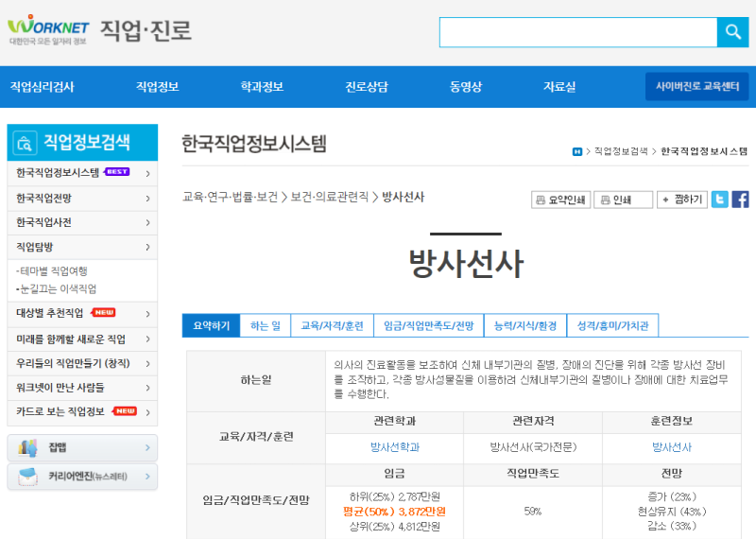
Task: Expand chevron beside 한국직업사전
Action: click(x=147, y=222)
